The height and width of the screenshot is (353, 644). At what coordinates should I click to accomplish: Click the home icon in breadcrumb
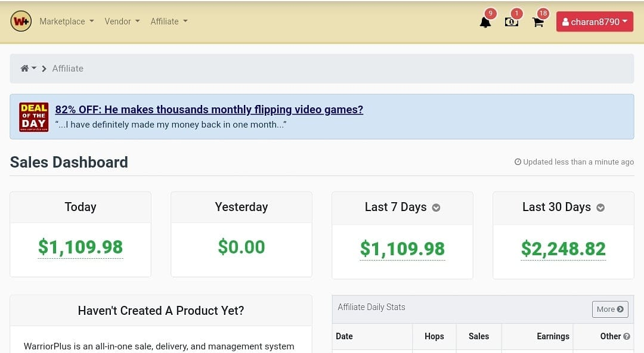click(x=24, y=68)
